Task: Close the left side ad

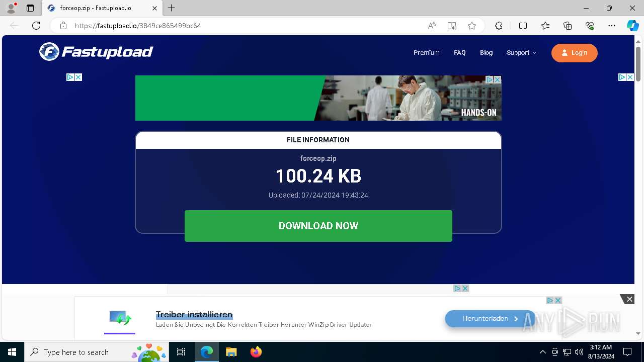Action: [78, 77]
